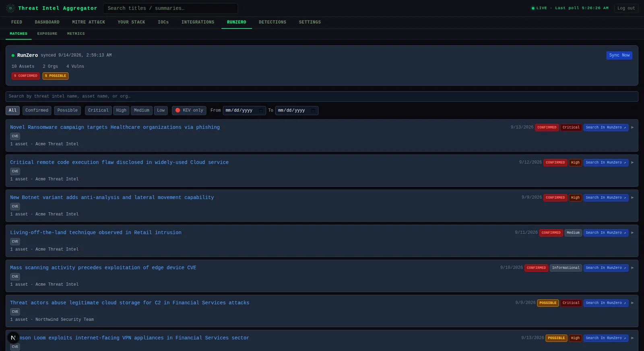Open the Threat actors abuse cloud storage link
Viewport: 644px width, 351px height.
tap(130, 303)
